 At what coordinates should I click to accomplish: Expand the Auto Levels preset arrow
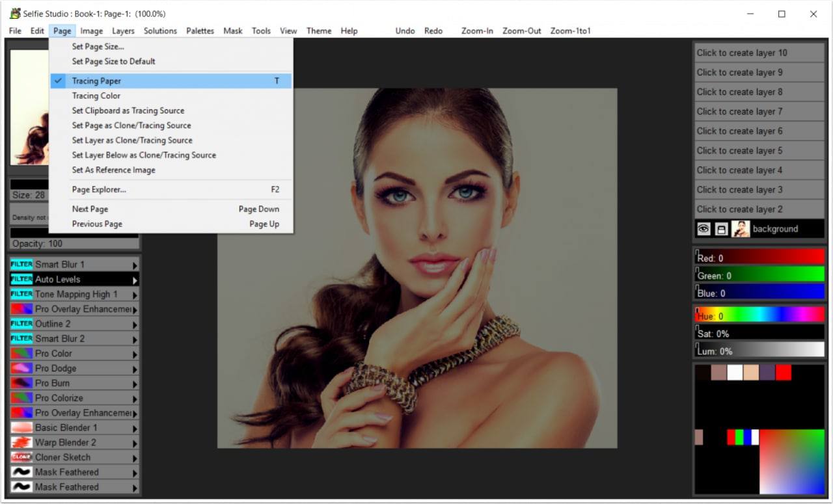135,280
